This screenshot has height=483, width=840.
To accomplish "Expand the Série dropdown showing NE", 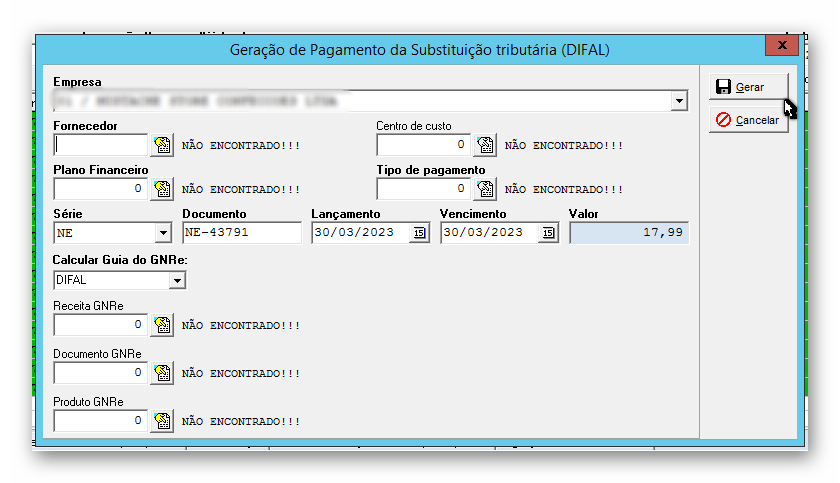I will coord(163,233).
